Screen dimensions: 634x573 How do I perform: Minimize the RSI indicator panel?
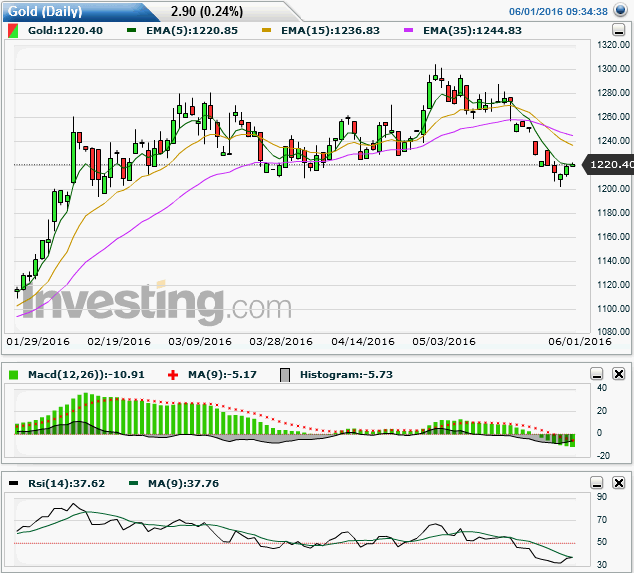tap(597, 483)
